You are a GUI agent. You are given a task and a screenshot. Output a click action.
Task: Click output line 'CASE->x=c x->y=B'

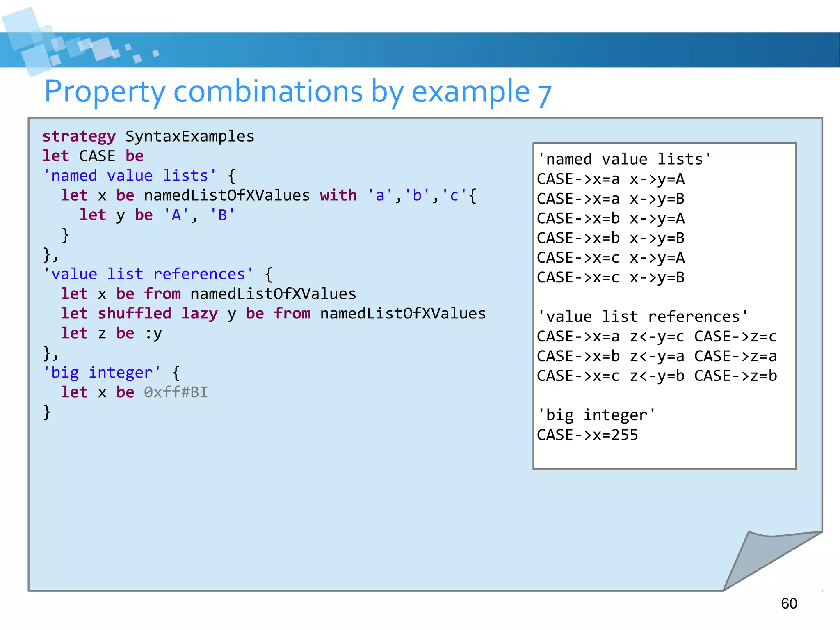(x=611, y=277)
